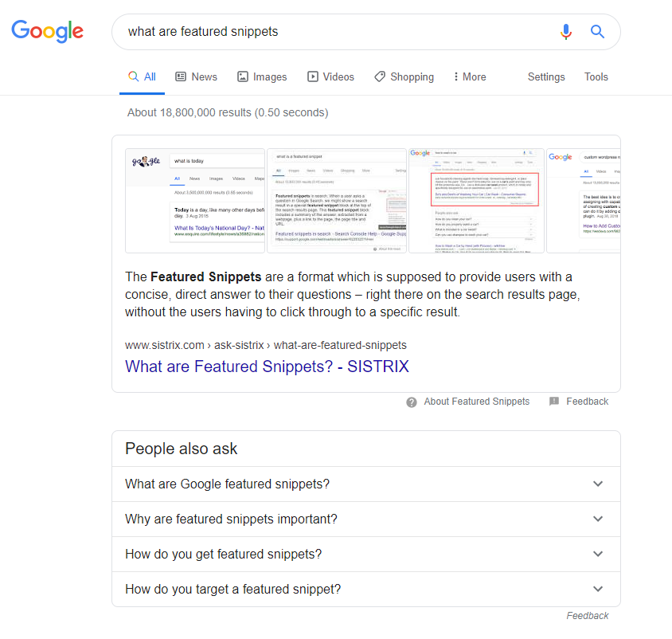Switch to the News tab

click(197, 76)
